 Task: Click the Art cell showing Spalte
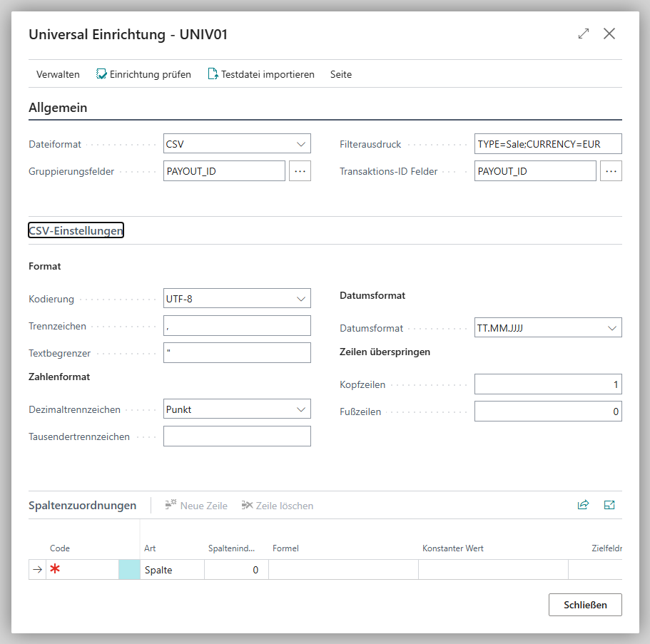(172, 569)
